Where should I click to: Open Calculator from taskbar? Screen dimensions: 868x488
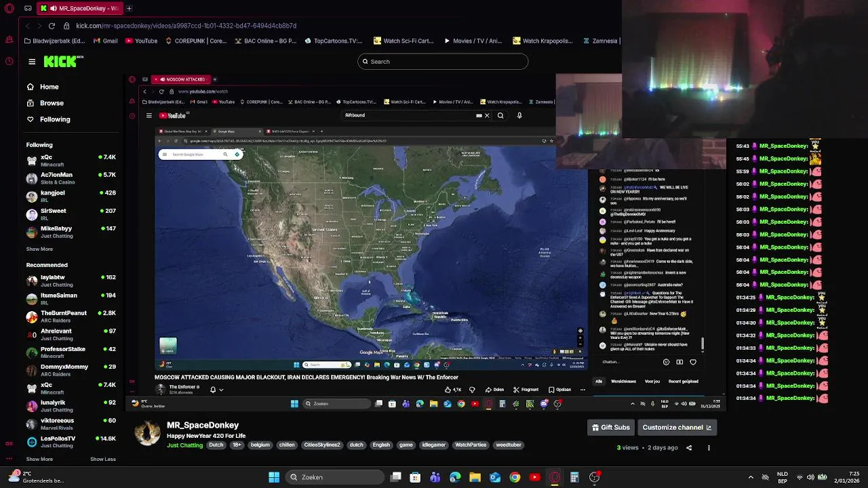(x=574, y=477)
